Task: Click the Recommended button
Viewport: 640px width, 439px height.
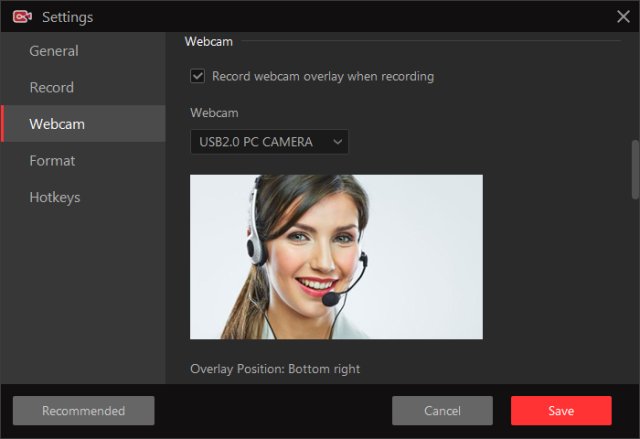Action: pyautogui.click(x=84, y=410)
